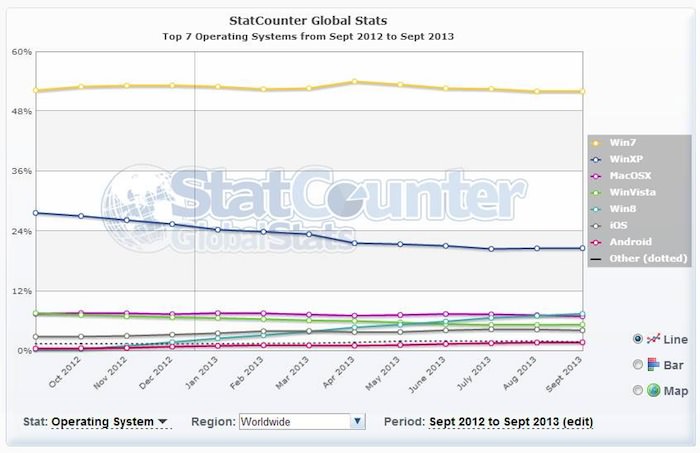Select the Map radio button

(638, 391)
